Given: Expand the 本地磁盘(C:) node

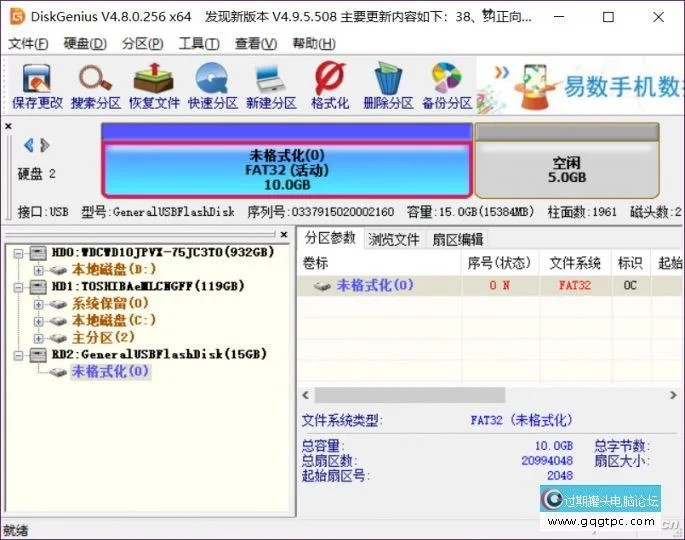Looking at the screenshot, I should coord(38,321).
